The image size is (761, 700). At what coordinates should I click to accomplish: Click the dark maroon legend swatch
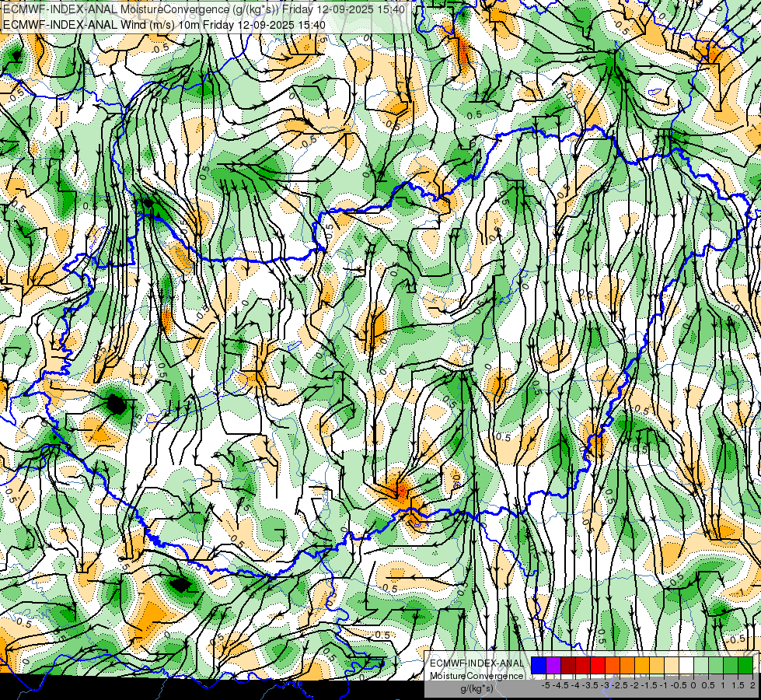[568, 665]
